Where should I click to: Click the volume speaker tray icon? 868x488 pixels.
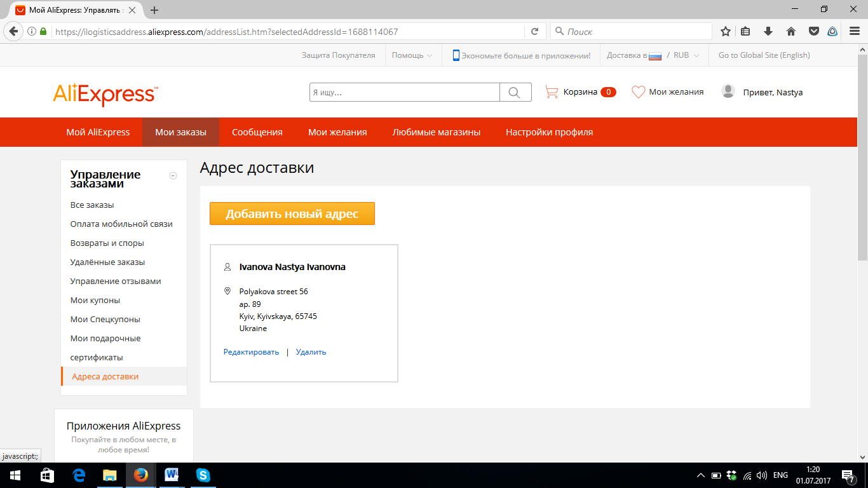click(762, 475)
